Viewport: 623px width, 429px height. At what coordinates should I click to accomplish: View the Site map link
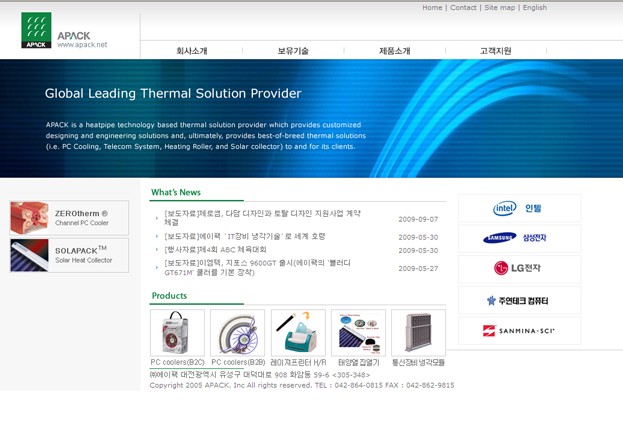click(500, 8)
